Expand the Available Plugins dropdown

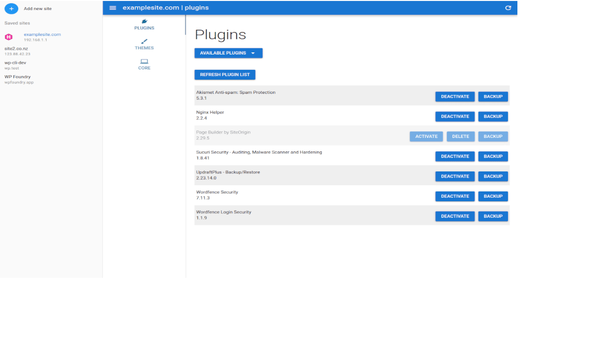pos(228,53)
